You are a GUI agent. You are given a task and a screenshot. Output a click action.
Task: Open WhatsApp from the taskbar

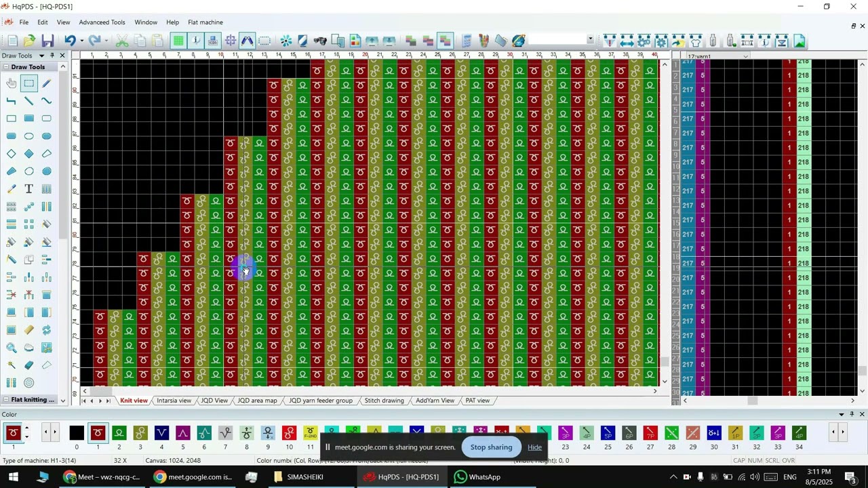point(477,477)
